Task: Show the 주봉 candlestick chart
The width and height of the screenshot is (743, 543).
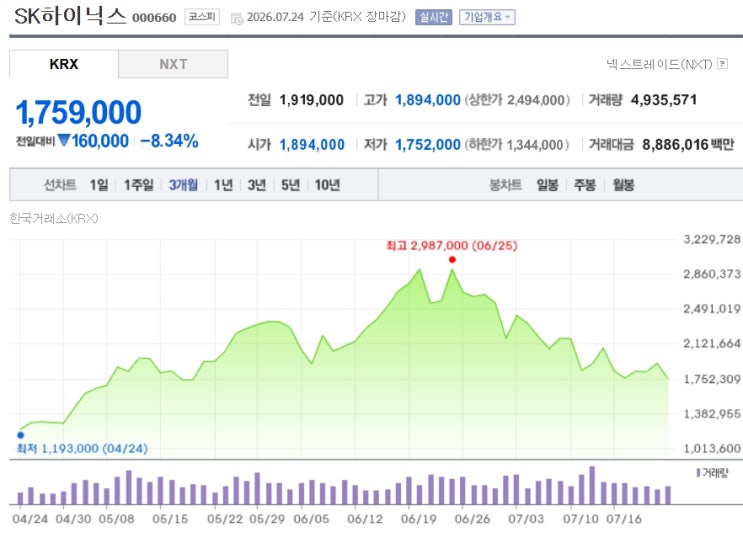Action: pyautogui.click(x=585, y=185)
